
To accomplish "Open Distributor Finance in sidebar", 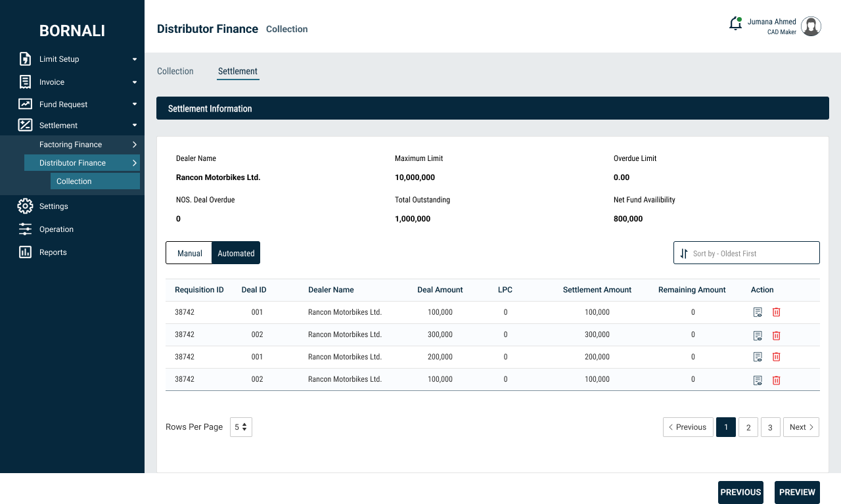I will [82, 163].
